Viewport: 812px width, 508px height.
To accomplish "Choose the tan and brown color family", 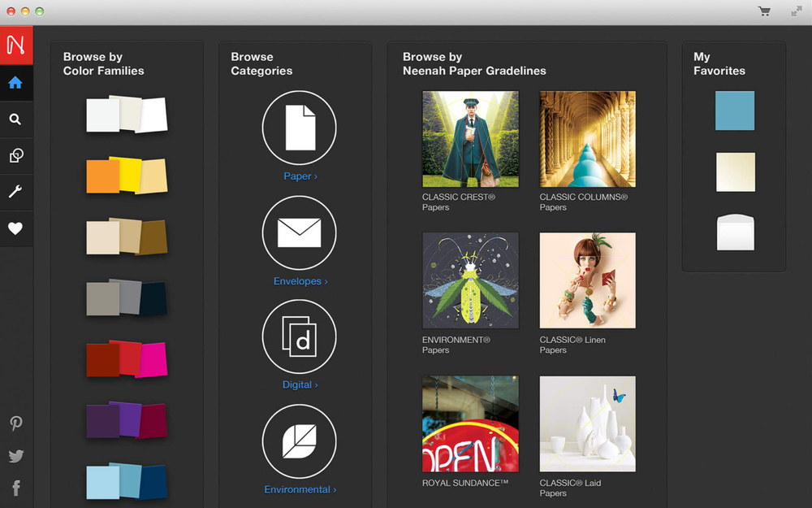I will point(127,237).
